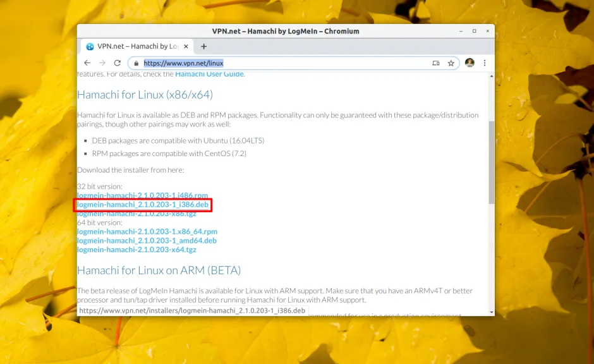Close the Chromium window
The image size is (594, 364).
click(488, 31)
